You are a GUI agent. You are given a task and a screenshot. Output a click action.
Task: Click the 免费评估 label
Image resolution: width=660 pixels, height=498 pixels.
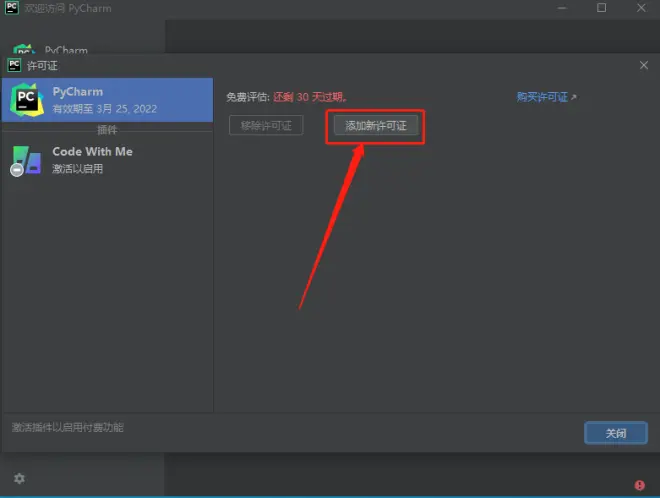248,97
